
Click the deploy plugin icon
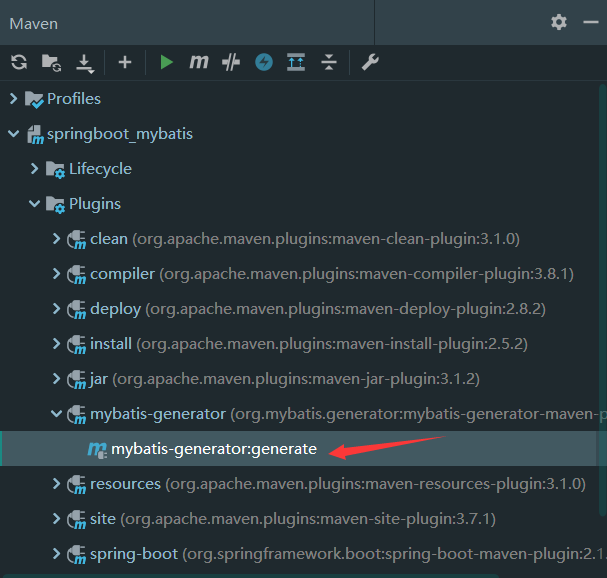coord(76,310)
